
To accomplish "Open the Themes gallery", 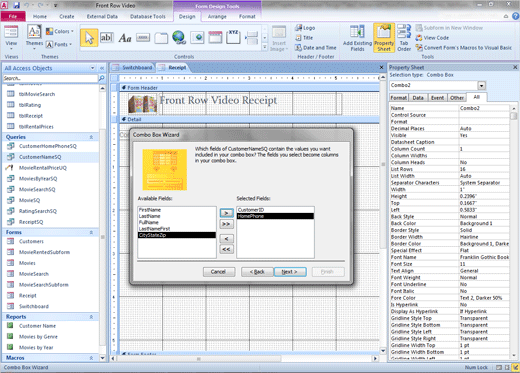I will point(34,37).
